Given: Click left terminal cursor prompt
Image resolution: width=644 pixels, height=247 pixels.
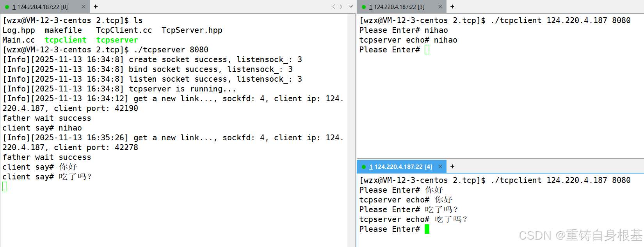Looking at the screenshot, I should point(5,186).
